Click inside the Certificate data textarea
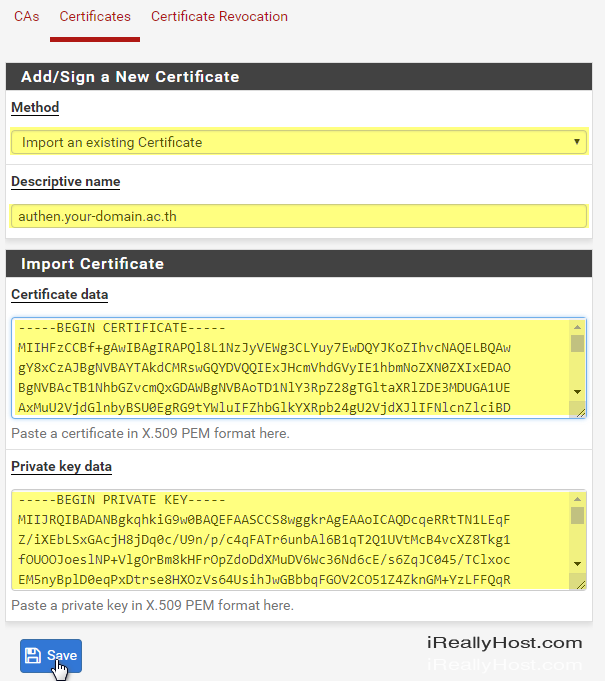 tap(292, 368)
